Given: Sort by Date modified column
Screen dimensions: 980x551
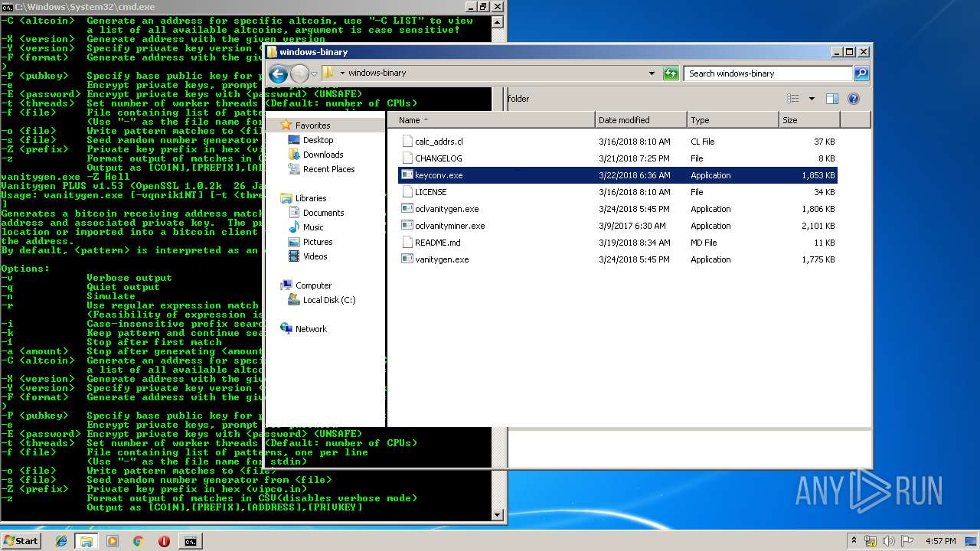Looking at the screenshot, I should (x=641, y=120).
